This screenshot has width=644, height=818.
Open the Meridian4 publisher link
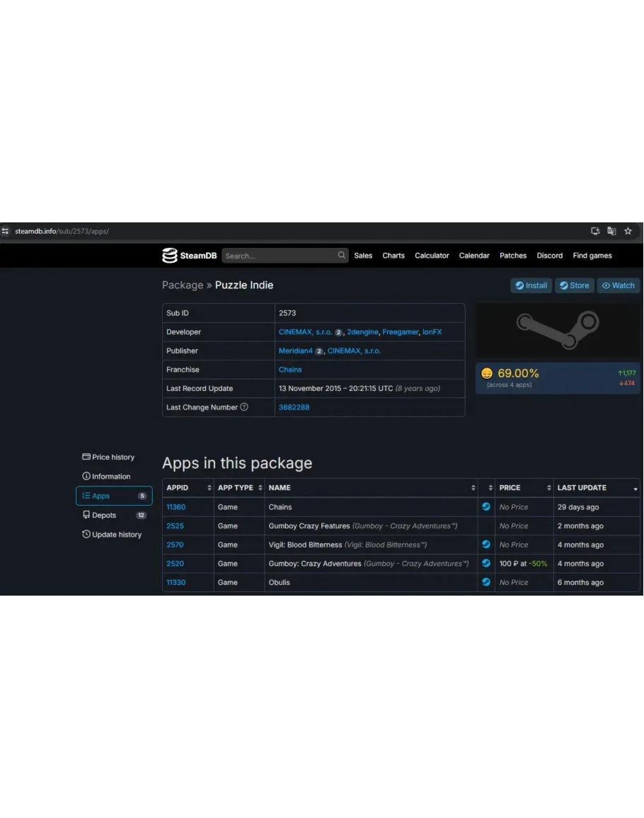click(295, 351)
